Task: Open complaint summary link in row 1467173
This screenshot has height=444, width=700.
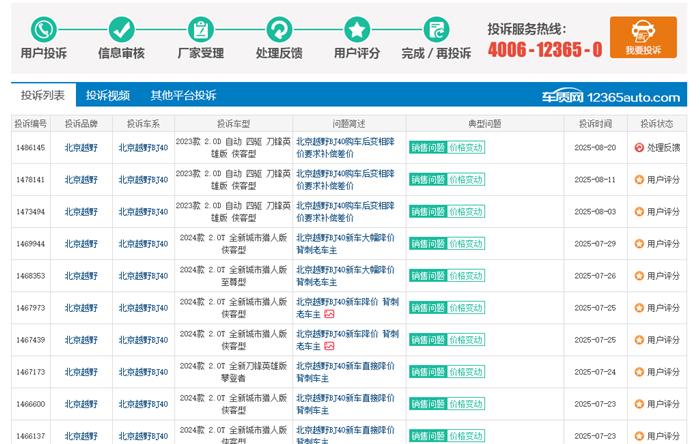Action: point(345,372)
